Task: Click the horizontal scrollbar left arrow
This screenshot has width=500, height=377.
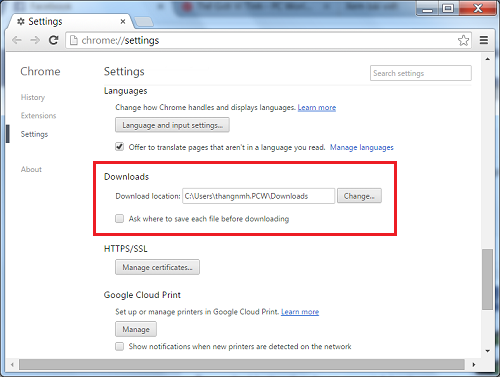Action: click(x=12, y=365)
